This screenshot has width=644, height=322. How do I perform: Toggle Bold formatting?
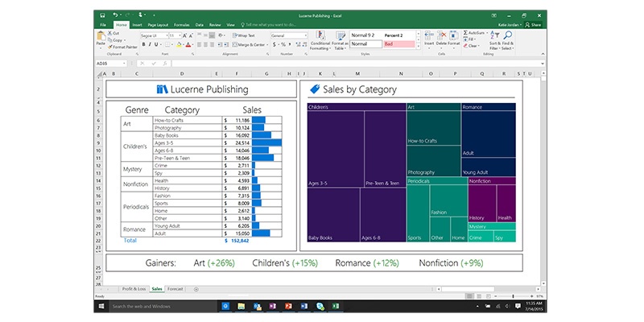click(x=143, y=44)
